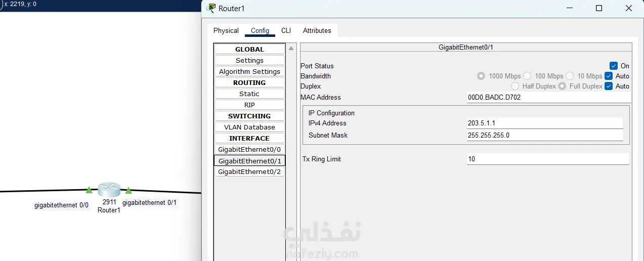This screenshot has width=644, height=261.
Task: Click the Port Status label
Action: point(317,66)
